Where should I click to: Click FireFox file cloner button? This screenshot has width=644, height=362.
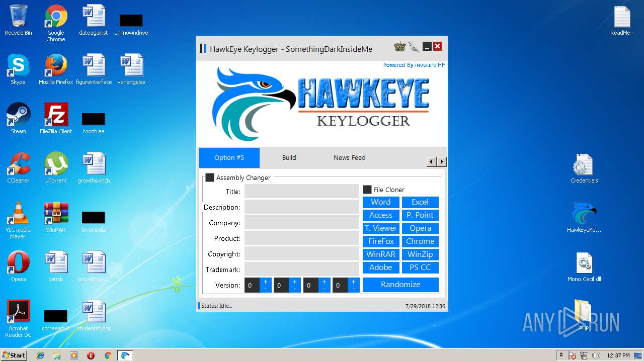click(381, 241)
